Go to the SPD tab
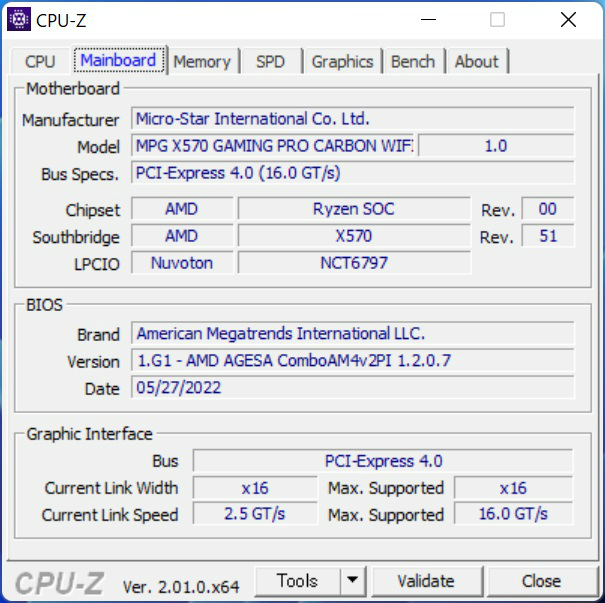605x603 pixels. point(270,61)
